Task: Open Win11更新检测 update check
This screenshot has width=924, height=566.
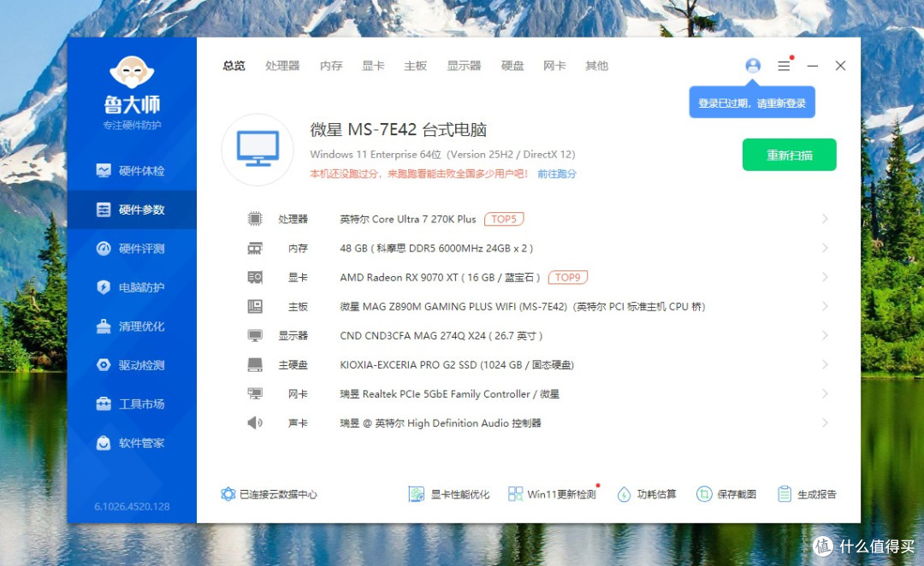Action: click(x=552, y=494)
